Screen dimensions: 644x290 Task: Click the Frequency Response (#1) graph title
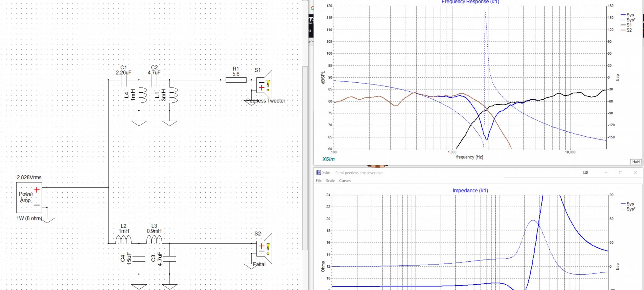(470, 2)
